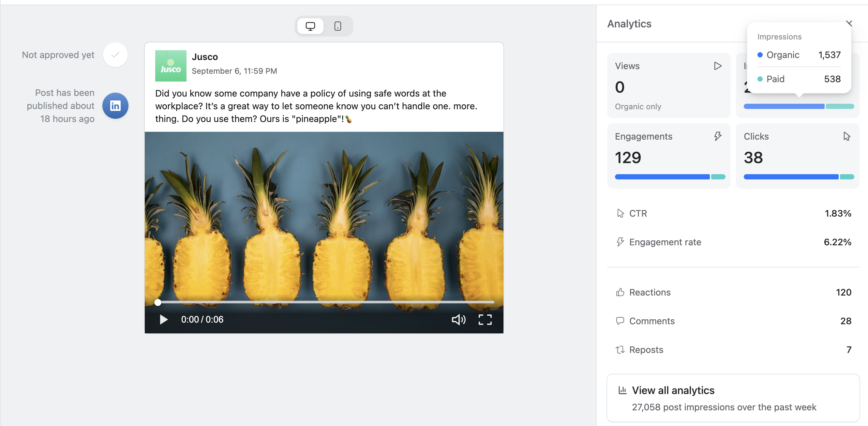Click the LinkedIn published status icon
Viewport: 868px width, 426px height.
115,106
